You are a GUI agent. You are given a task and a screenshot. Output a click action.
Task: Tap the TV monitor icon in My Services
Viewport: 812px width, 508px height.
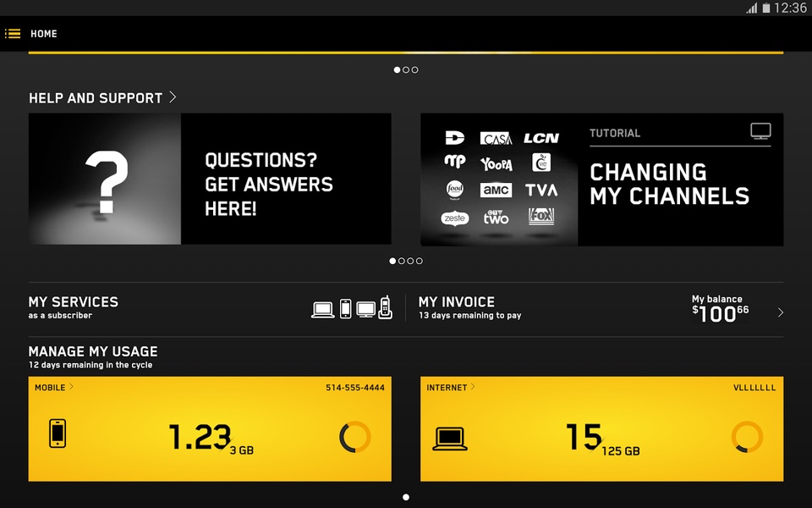pyautogui.click(x=366, y=310)
